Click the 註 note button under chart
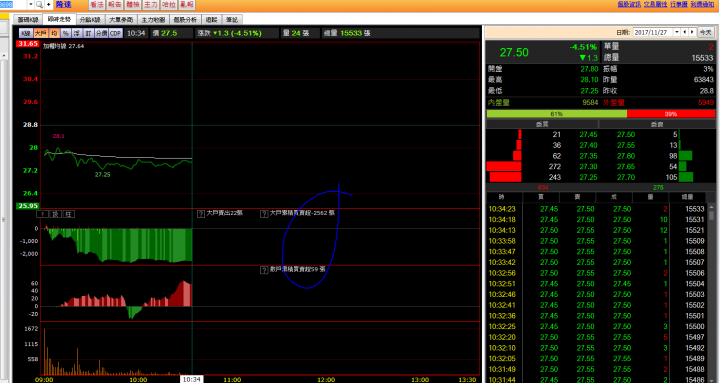Screen dimensions: 720x383 pos(68,214)
